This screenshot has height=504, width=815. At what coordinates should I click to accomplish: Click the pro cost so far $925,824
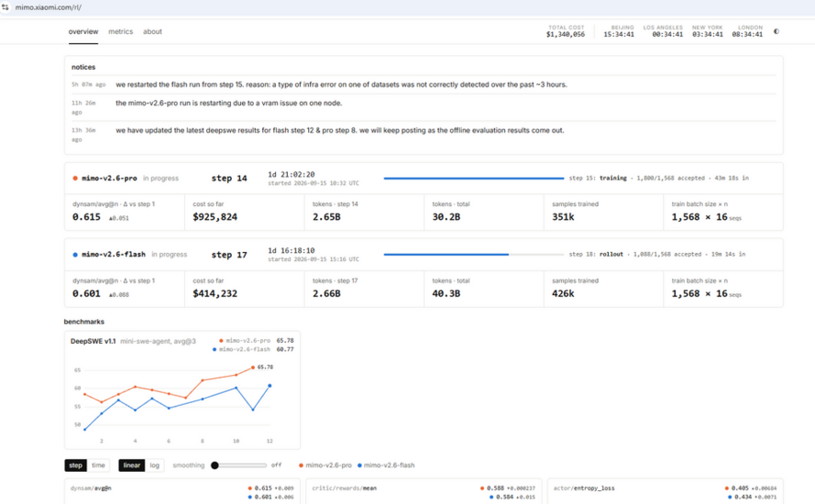[x=215, y=217]
